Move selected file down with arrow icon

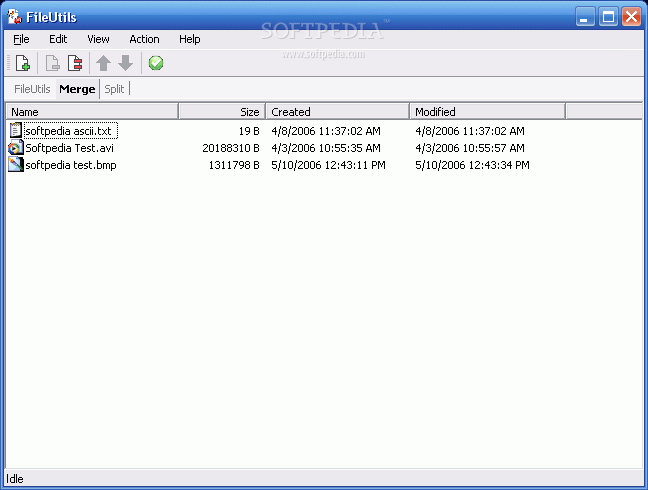125,63
